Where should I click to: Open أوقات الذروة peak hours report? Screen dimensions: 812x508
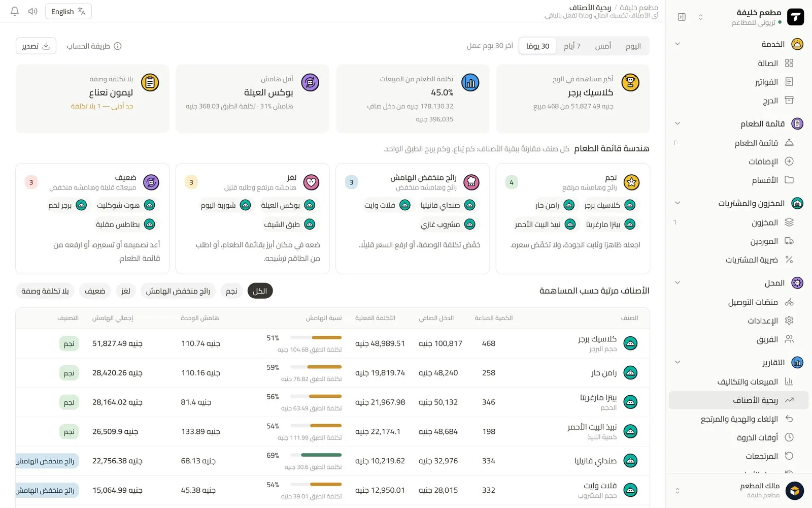(738, 437)
